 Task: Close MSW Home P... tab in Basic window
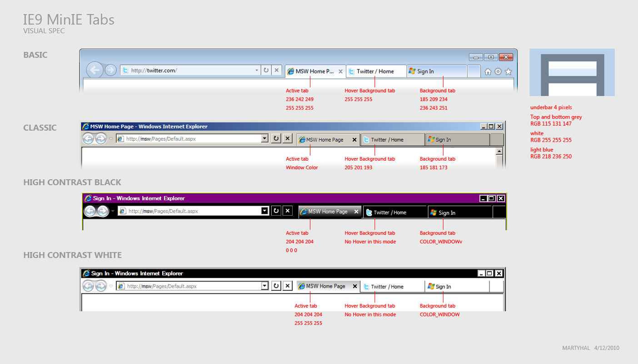click(x=340, y=71)
